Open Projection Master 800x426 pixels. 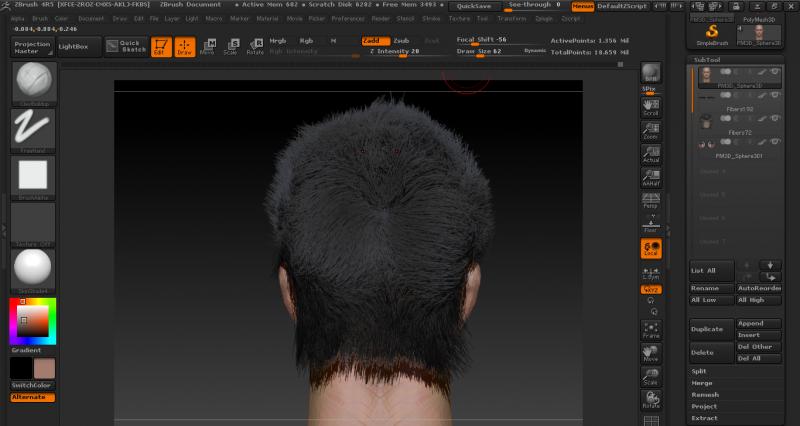(x=33, y=47)
